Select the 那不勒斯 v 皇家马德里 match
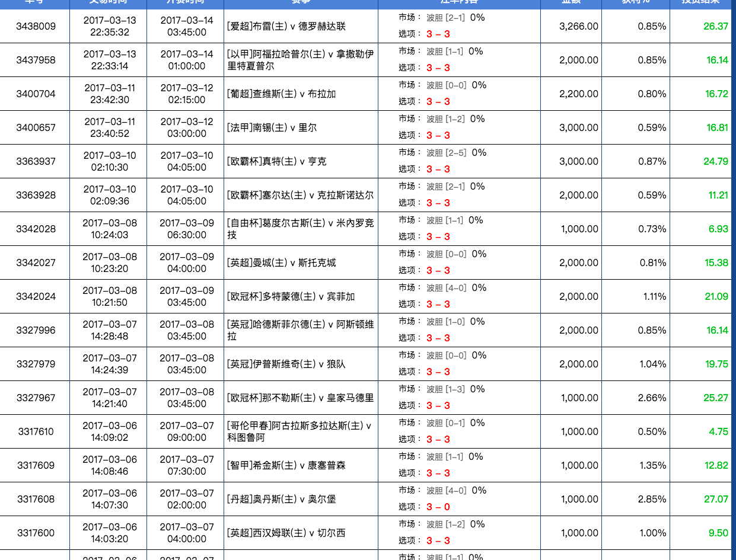This screenshot has width=736, height=560. tap(300, 398)
